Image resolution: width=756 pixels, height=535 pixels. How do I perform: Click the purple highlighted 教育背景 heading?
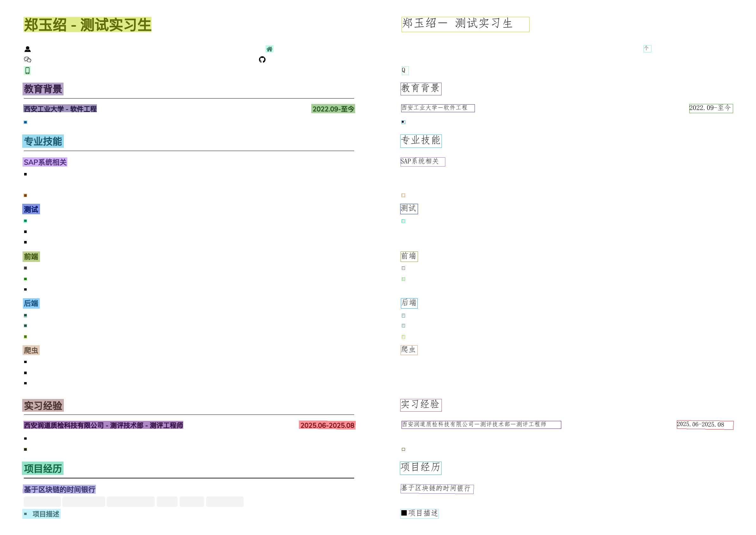[x=43, y=89]
